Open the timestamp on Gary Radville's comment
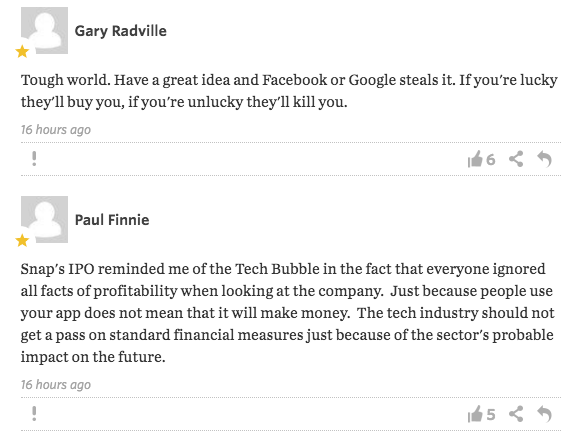Viewport: 573px width, 441px height. pos(56,130)
